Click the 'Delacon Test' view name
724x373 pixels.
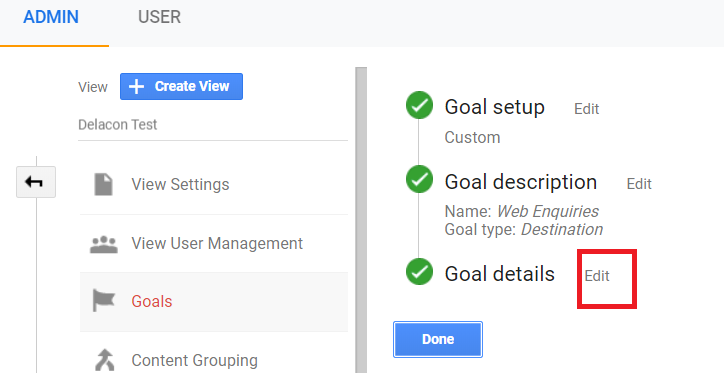pos(118,125)
